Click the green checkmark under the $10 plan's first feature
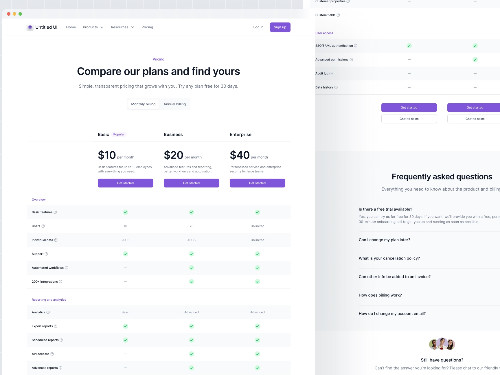Viewport: 500px width, 375px height. 125,212
